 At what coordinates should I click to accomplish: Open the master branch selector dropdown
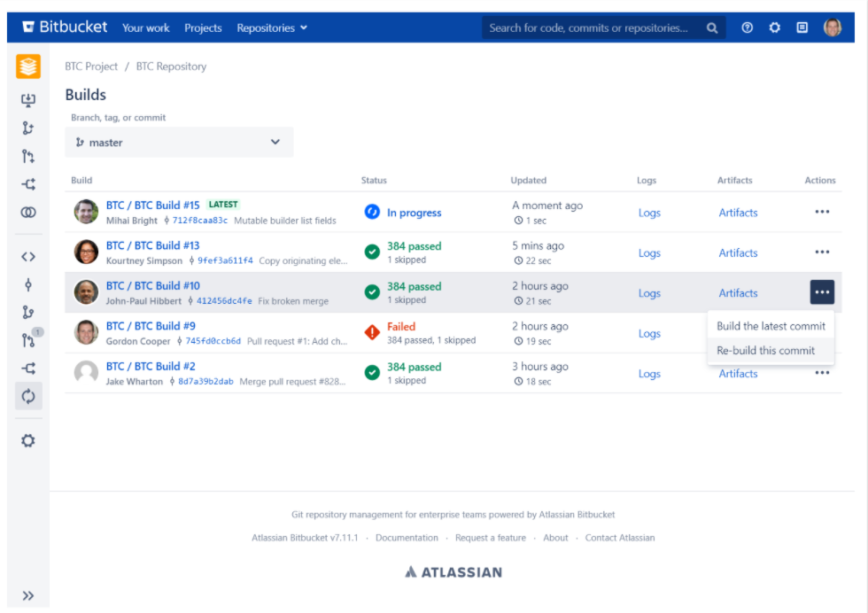[179, 143]
